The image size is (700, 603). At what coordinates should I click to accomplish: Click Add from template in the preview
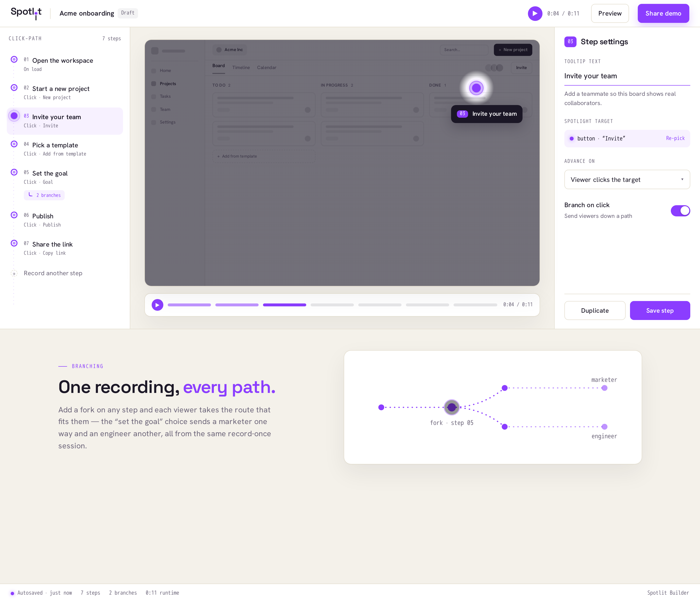click(263, 156)
